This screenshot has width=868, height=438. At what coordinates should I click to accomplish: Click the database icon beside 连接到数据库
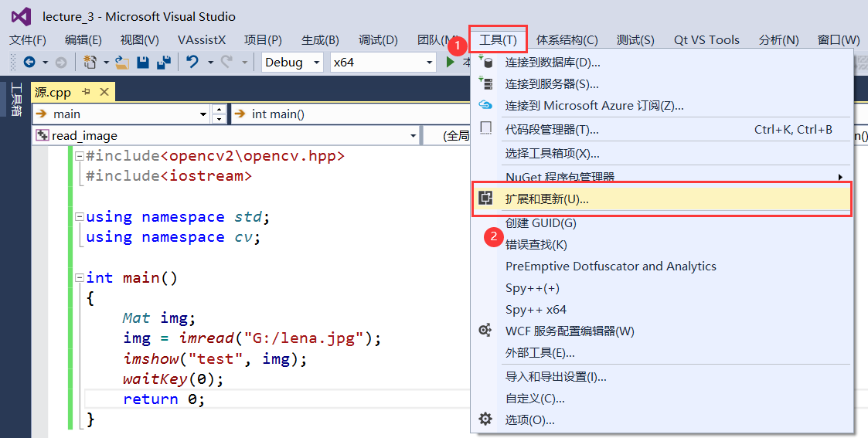[x=485, y=62]
